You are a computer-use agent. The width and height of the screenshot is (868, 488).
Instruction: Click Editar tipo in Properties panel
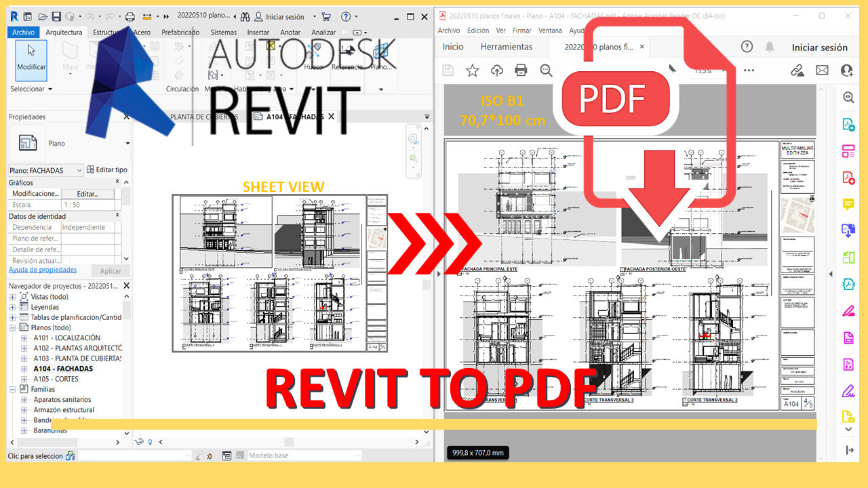point(108,170)
